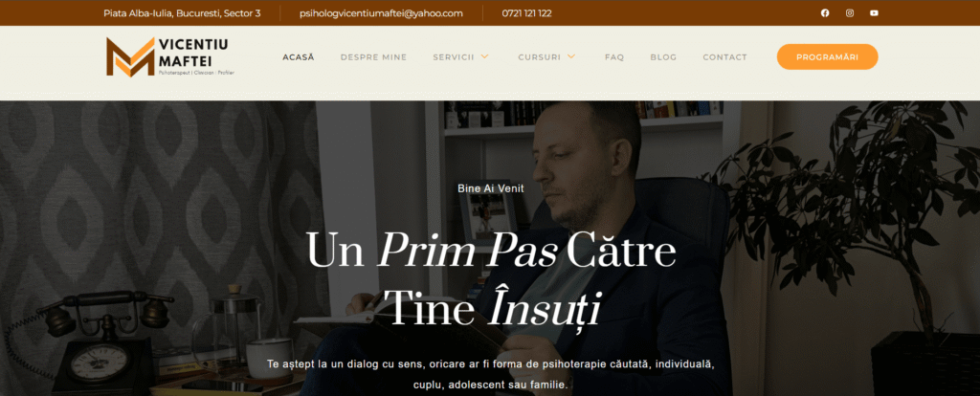Open the Contact page
The width and height of the screenshot is (980, 396).
725,57
